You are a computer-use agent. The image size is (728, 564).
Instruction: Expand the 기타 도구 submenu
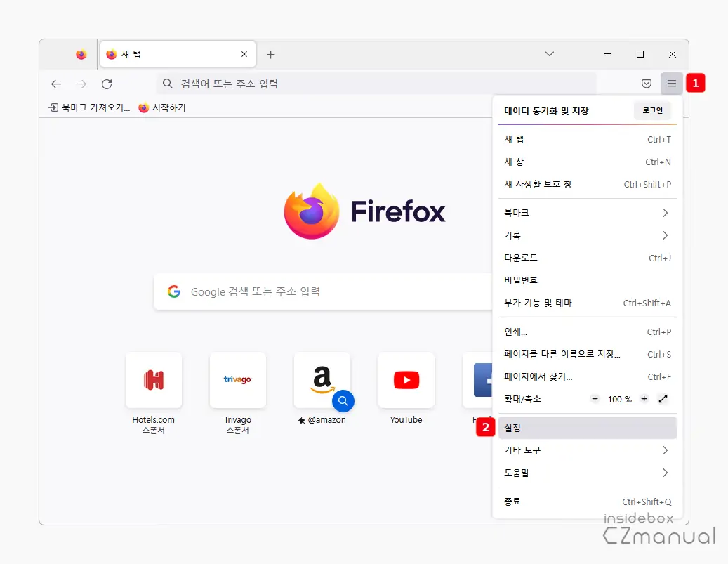pyautogui.click(x=588, y=450)
